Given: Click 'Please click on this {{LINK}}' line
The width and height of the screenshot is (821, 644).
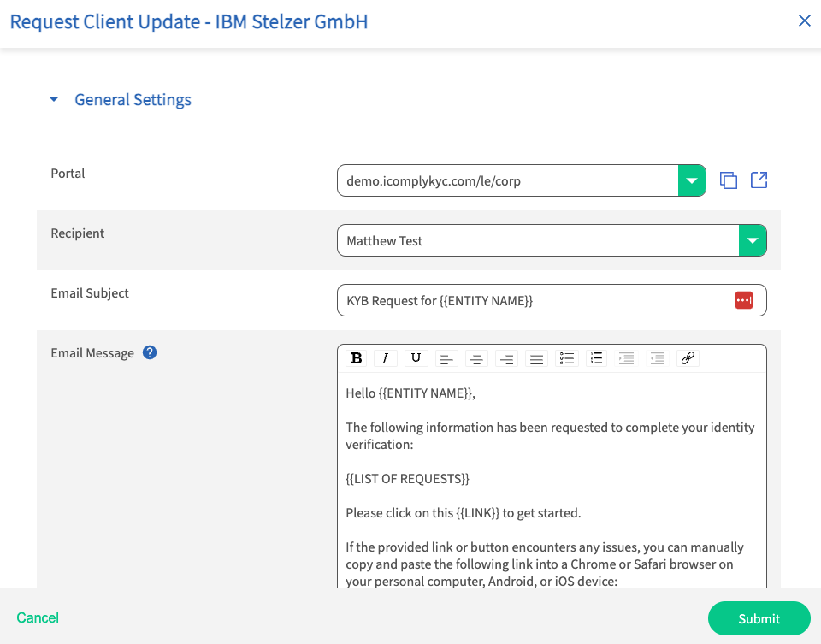Looking at the screenshot, I should tap(464, 512).
